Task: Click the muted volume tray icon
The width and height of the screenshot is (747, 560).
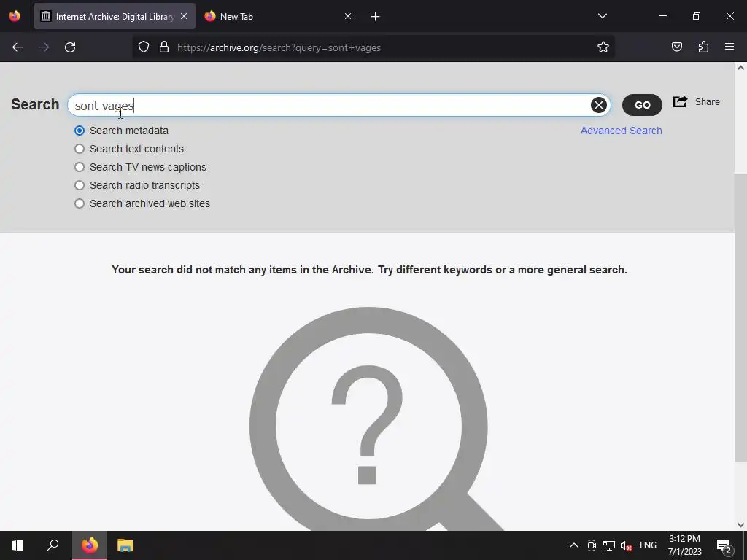Action: click(x=626, y=546)
